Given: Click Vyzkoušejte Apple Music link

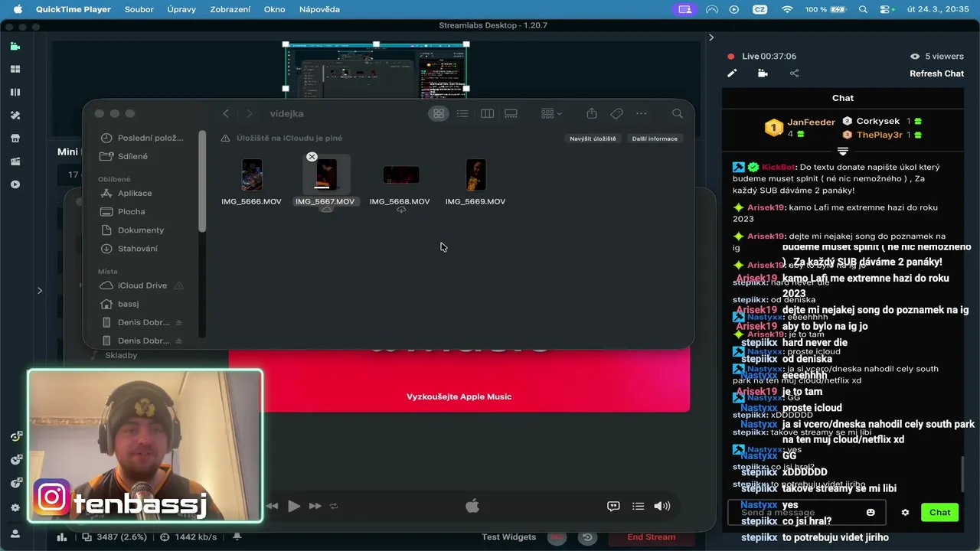Looking at the screenshot, I should coord(459,396).
